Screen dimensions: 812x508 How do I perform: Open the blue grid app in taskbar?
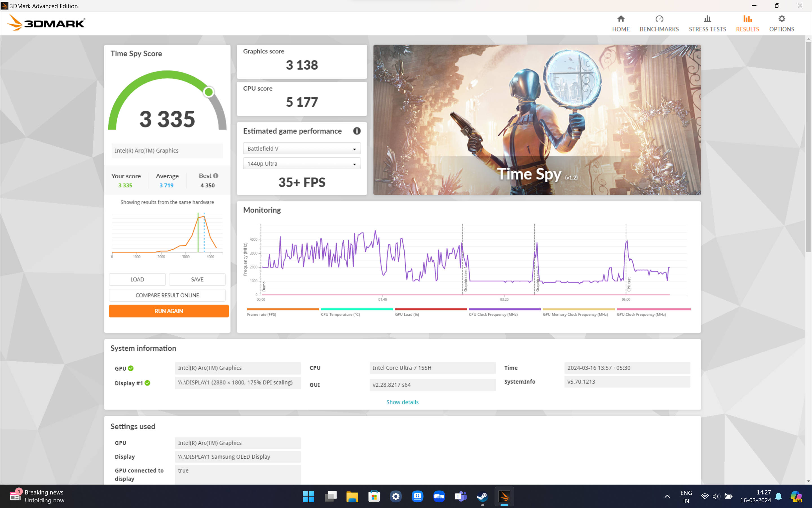(417, 496)
